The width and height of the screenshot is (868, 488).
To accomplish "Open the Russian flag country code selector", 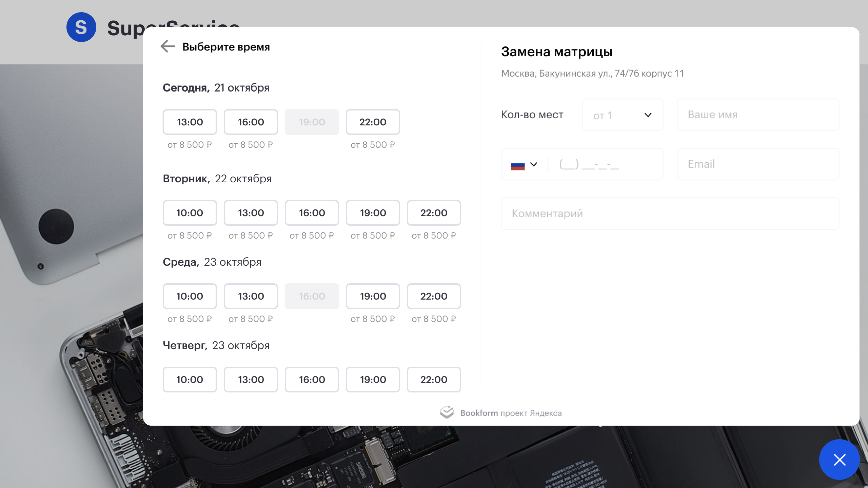I will point(524,165).
